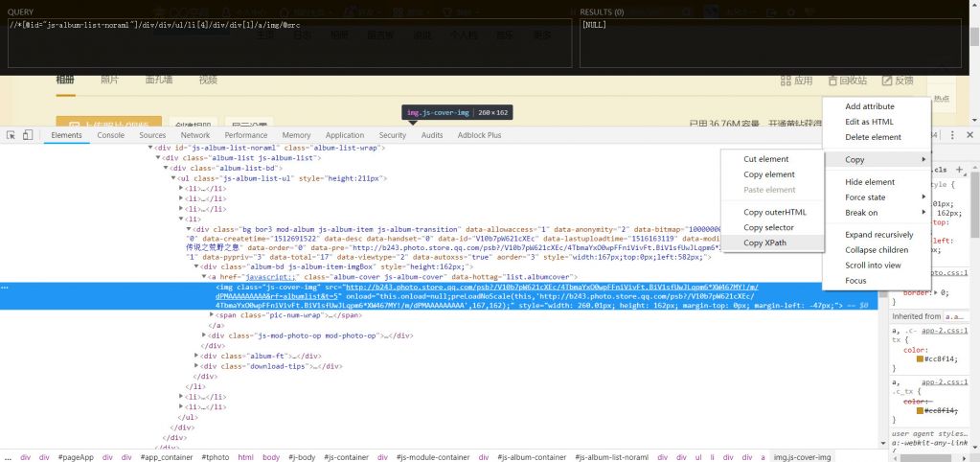Viewport: 980px width, 462px height.
Task: Click the #cc8f14 color swatch
Action: pyautogui.click(x=921, y=358)
